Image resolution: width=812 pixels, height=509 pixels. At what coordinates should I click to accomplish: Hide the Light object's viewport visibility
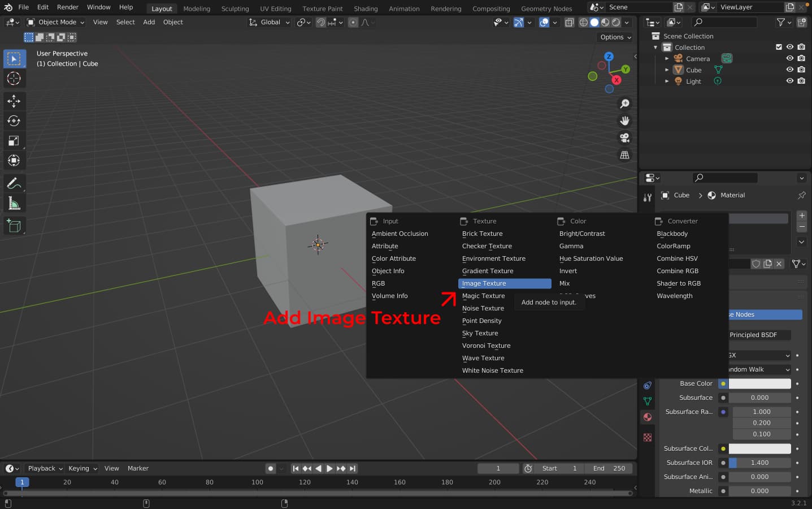(789, 81)
